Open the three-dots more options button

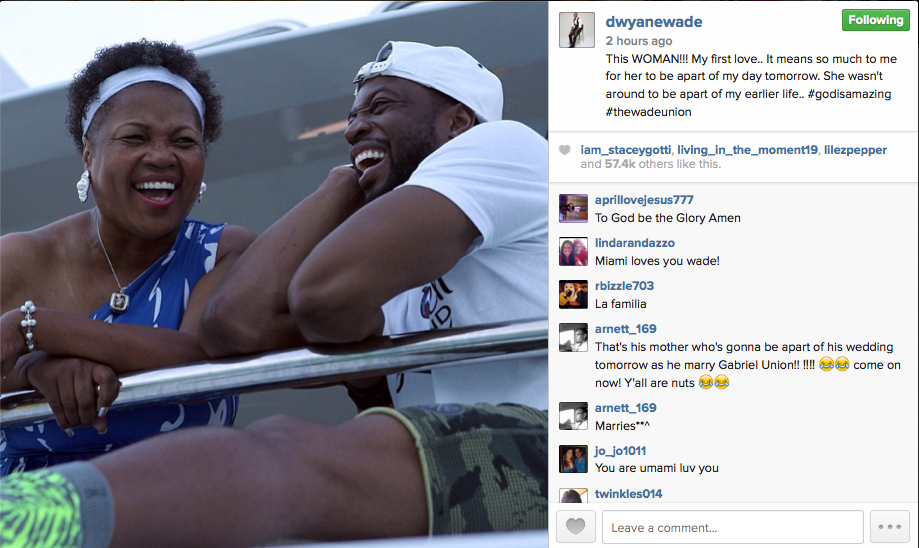pos(890,526)
